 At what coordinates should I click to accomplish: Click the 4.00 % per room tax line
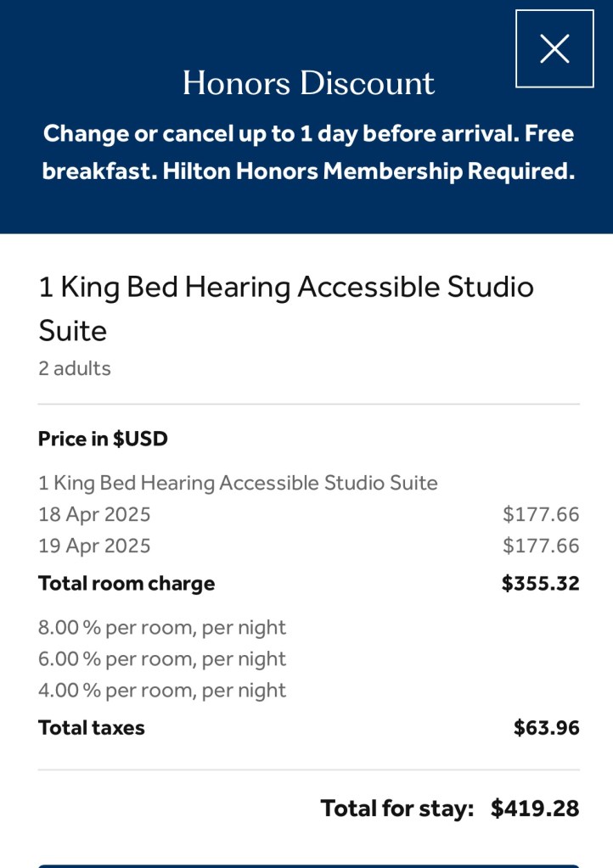click(x=162, y=691)
